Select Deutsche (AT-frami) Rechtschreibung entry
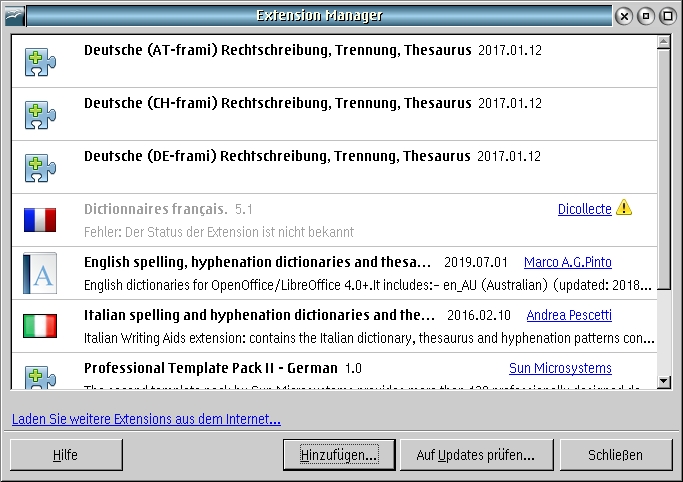The width and height of the screenshot is (683, 482). click(x=334, y=61)
